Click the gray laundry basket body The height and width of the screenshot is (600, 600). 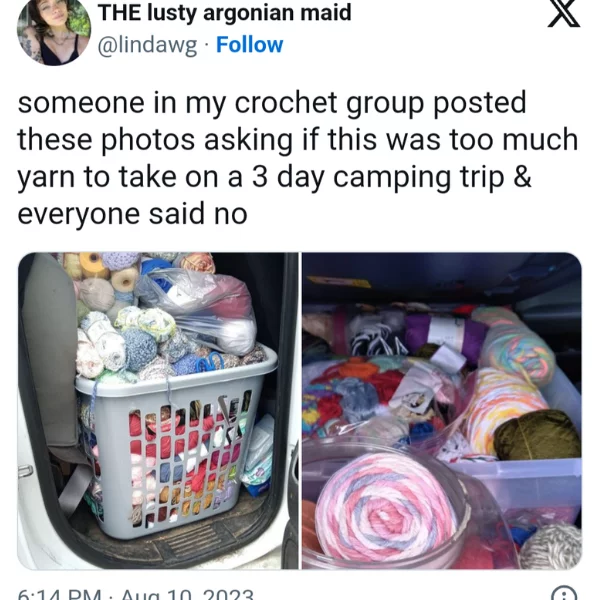pyautogui.click(x=176, y=448)
